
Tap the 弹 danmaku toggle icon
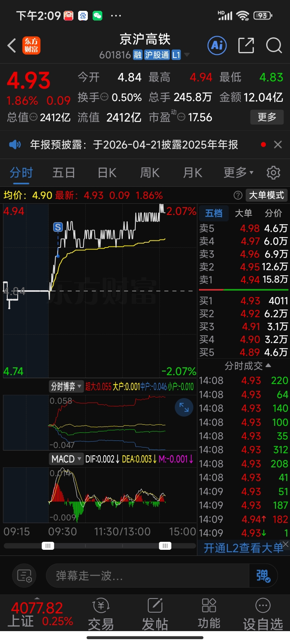264,576
